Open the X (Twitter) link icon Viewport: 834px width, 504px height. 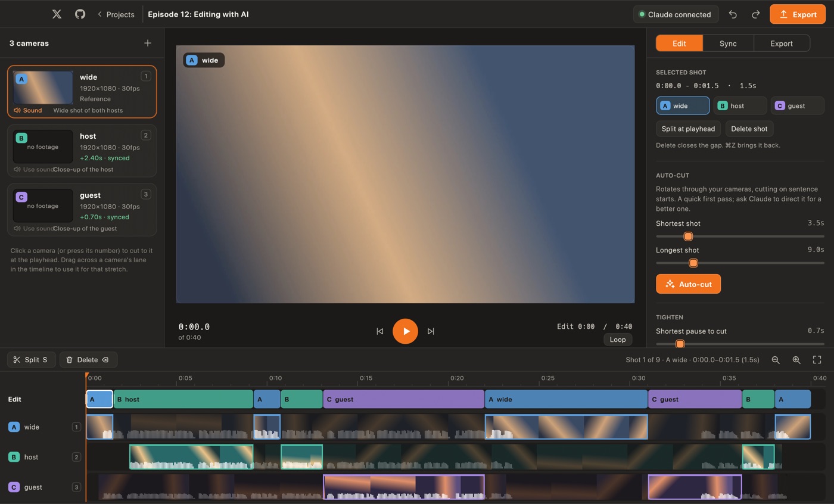57,14
